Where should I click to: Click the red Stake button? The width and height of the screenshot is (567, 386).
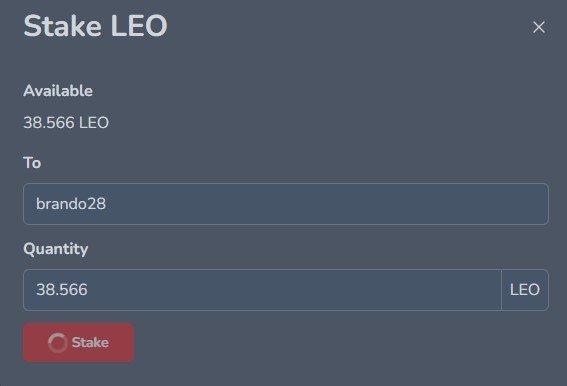pos(79,342)
